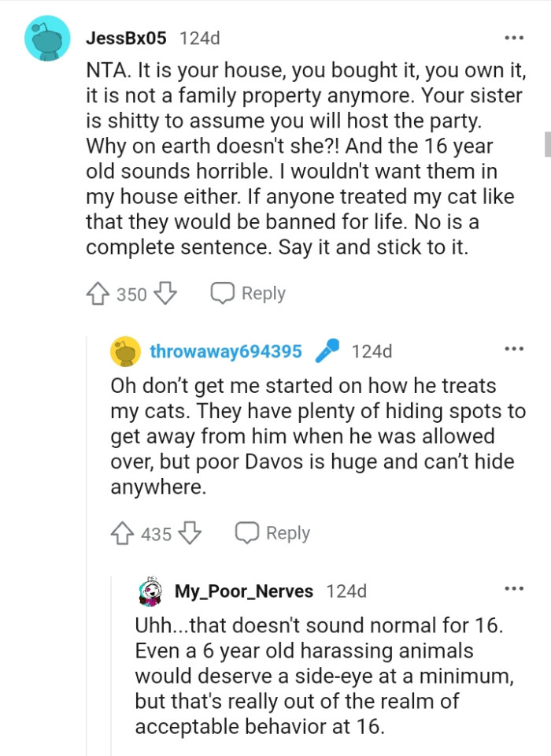Open the three-dot menu on My_Poor_Nerves' comment
This screenshot has width=551, height=756.
514,587
